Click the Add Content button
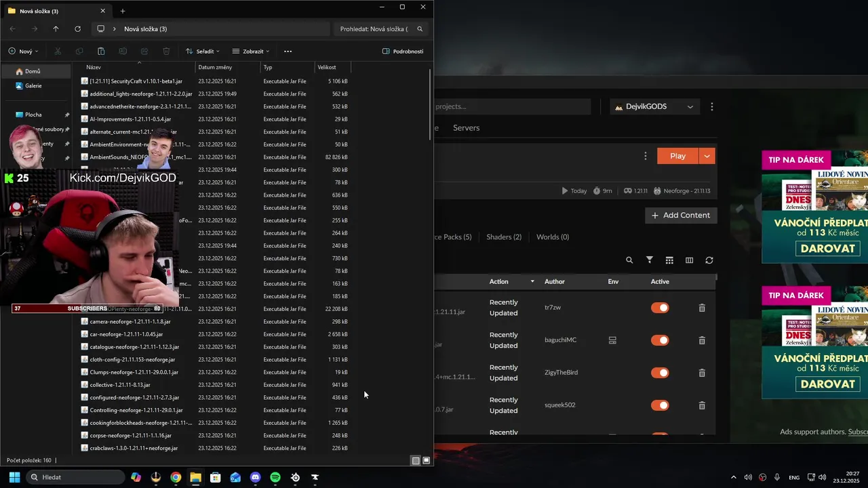The height and width of the screenshot is (488, 868). coord(681,216)
